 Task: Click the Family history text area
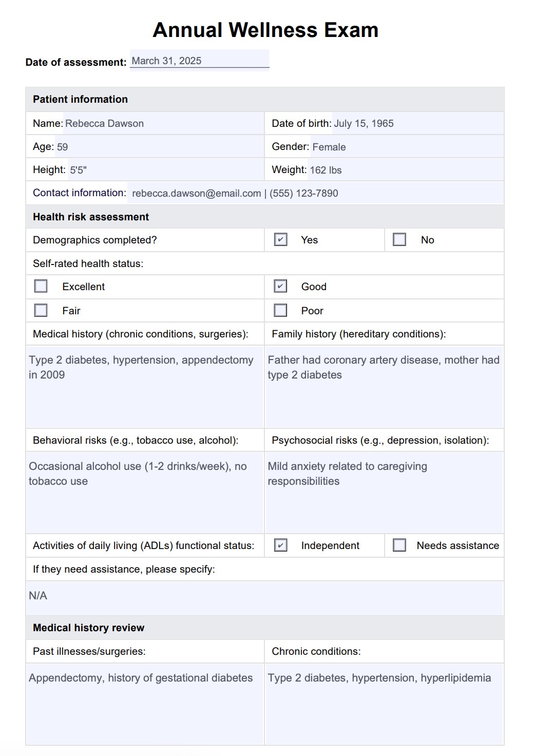[384, 387]
